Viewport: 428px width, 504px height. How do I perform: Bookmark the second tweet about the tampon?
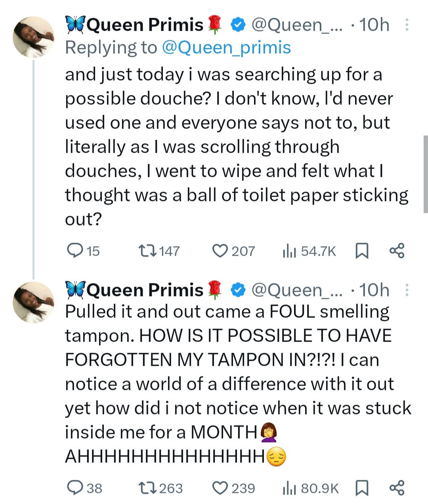(361, 488)
